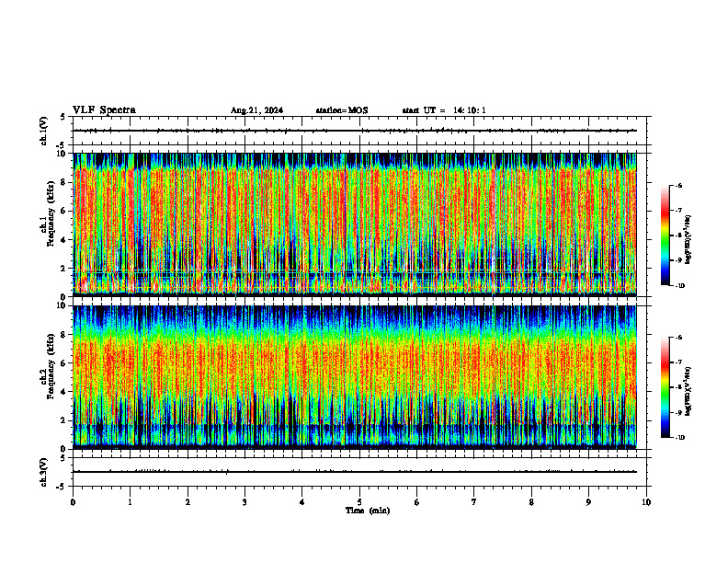
Task: Click the ch.1 colorbar 'log(PSD)' label
Action: [688, 240]
